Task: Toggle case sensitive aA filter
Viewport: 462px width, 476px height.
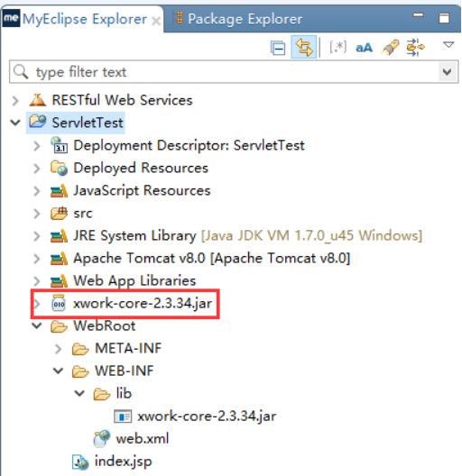Action: (x=364, y=48)
